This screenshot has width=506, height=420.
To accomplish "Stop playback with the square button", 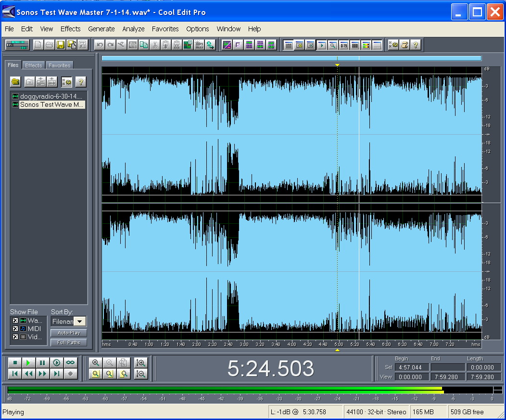I will coord(15,363).
